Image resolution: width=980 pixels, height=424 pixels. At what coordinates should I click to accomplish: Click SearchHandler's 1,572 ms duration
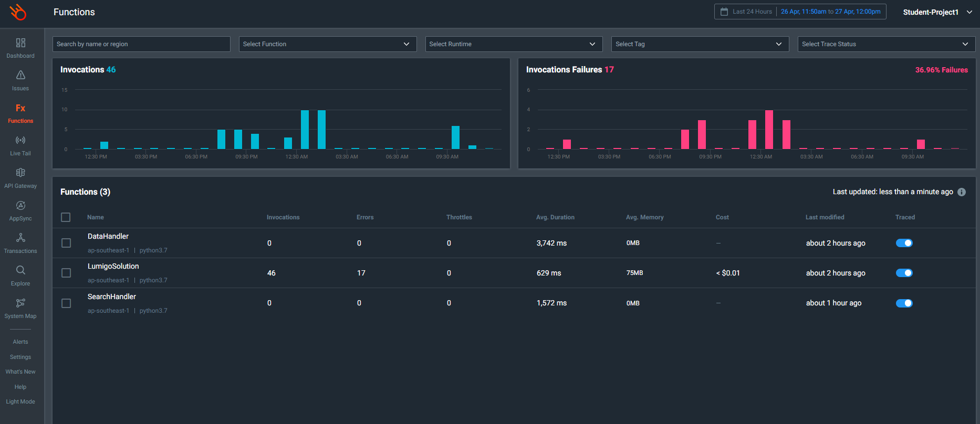point(551,303)
